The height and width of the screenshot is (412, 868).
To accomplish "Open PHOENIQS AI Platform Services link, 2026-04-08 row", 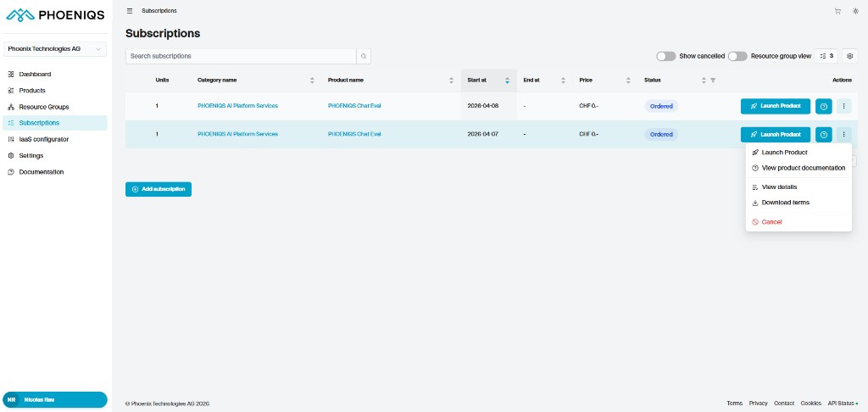I will point(237,106).
